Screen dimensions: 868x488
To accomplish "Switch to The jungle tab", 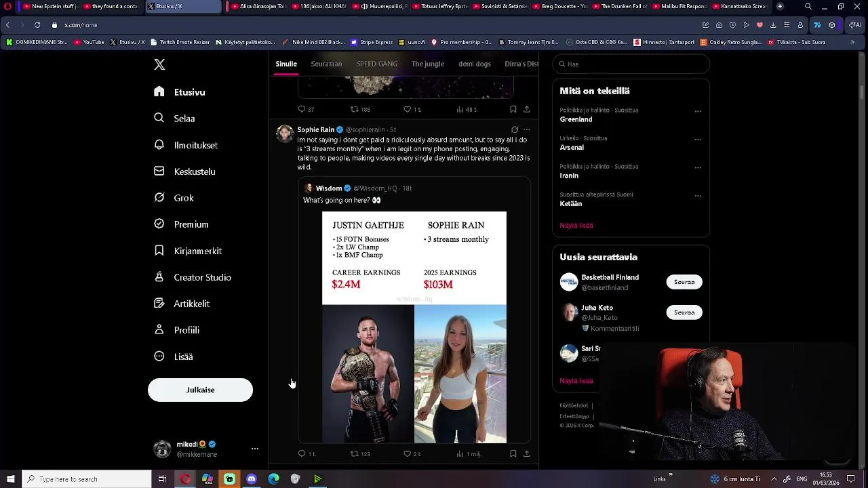I will click(428, 64).
